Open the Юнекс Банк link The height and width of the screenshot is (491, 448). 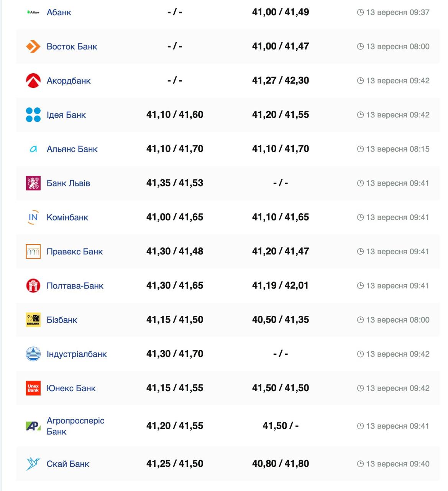click(x=71, y=388)
